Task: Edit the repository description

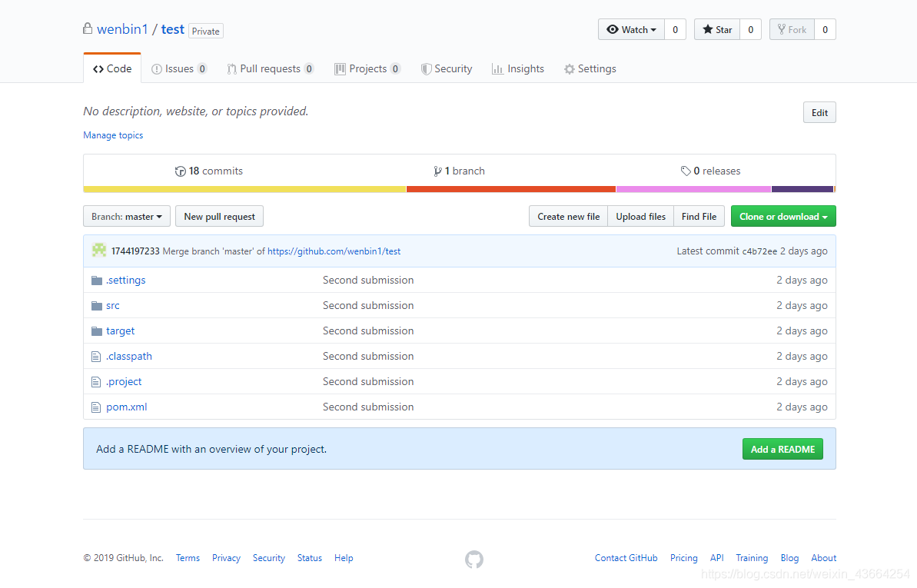Action: click(x=819, y=112)
